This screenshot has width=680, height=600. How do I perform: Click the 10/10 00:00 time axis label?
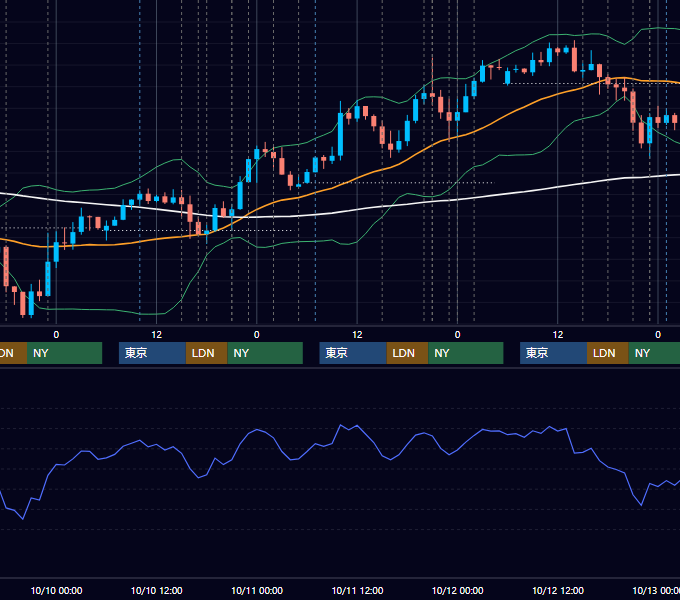pos(56,590)
